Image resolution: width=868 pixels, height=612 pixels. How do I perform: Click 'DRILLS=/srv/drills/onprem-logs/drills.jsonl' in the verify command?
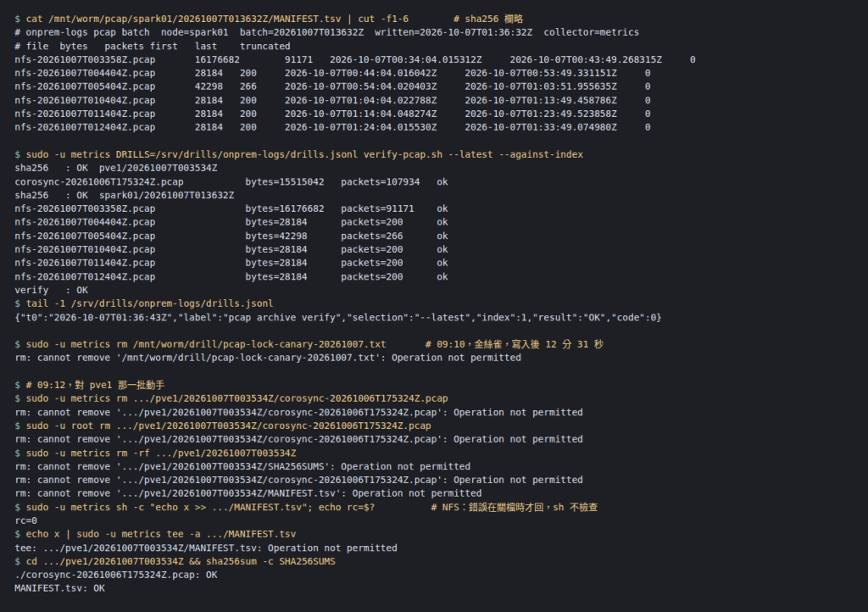(236, 154)
